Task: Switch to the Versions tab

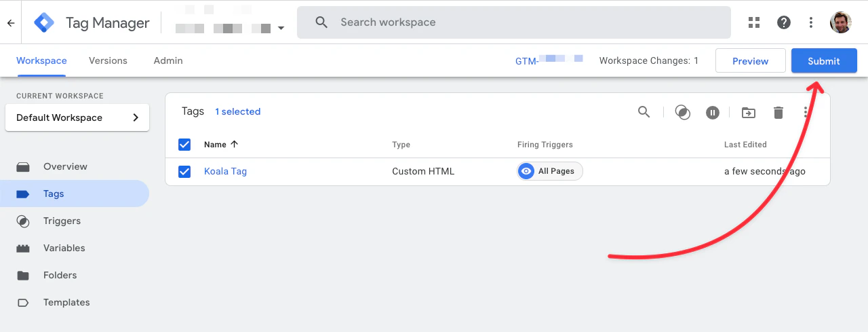Action: 108,60
